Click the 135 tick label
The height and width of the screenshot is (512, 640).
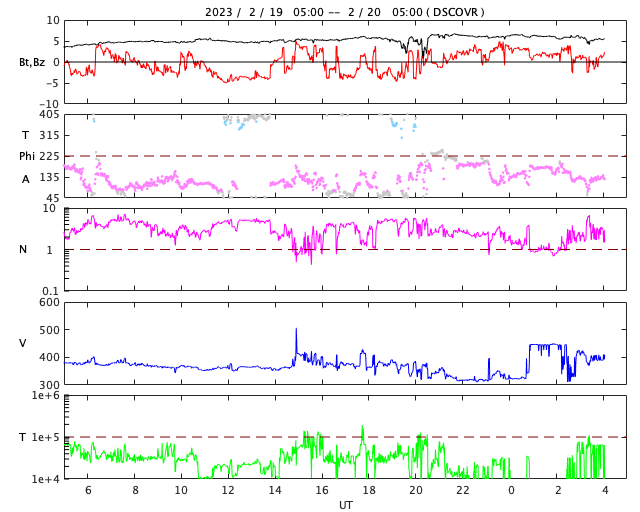(49, 178)
